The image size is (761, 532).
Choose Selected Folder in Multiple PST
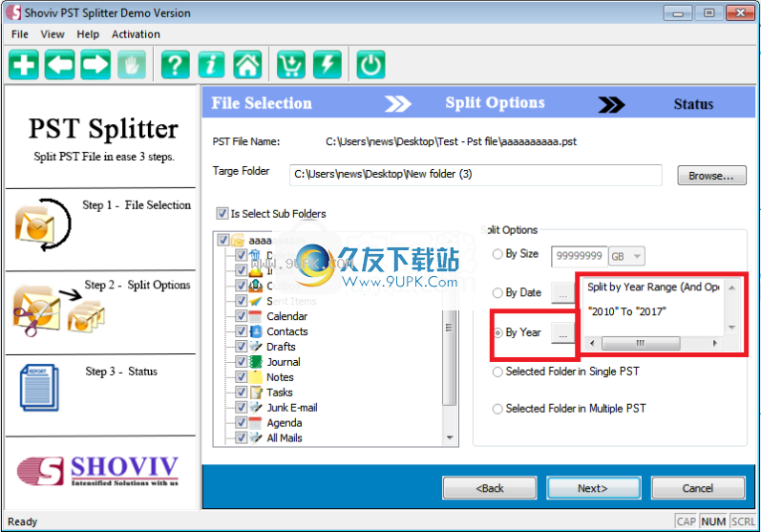(x=497, y=409)
